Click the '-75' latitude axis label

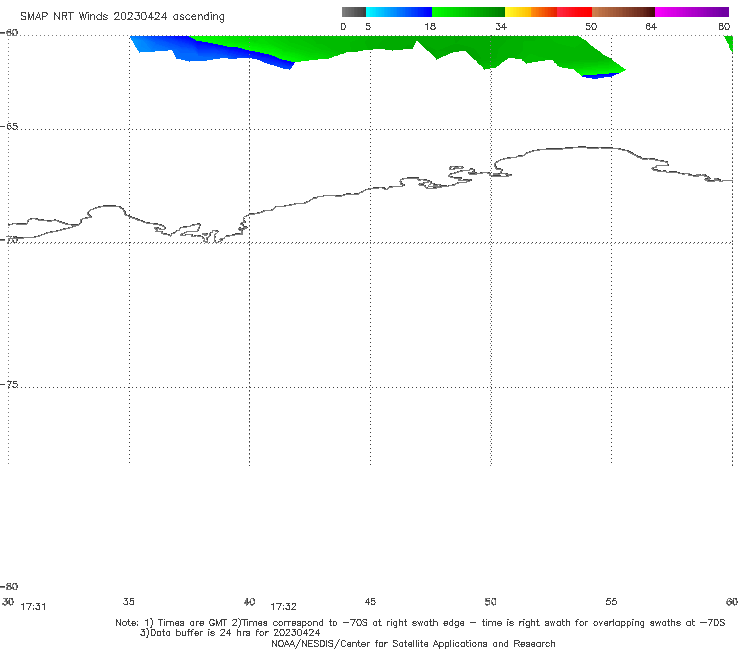tap(9, 384)
